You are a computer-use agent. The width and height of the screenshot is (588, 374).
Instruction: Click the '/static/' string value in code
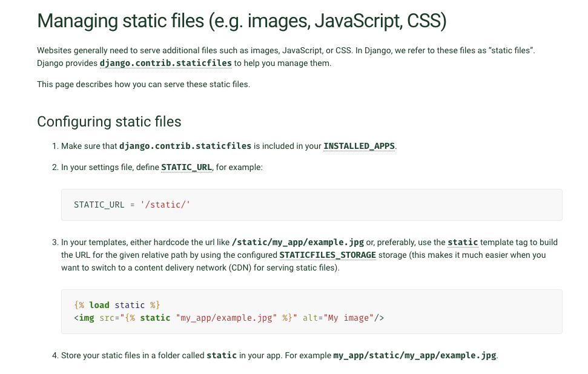click(165, 205)
